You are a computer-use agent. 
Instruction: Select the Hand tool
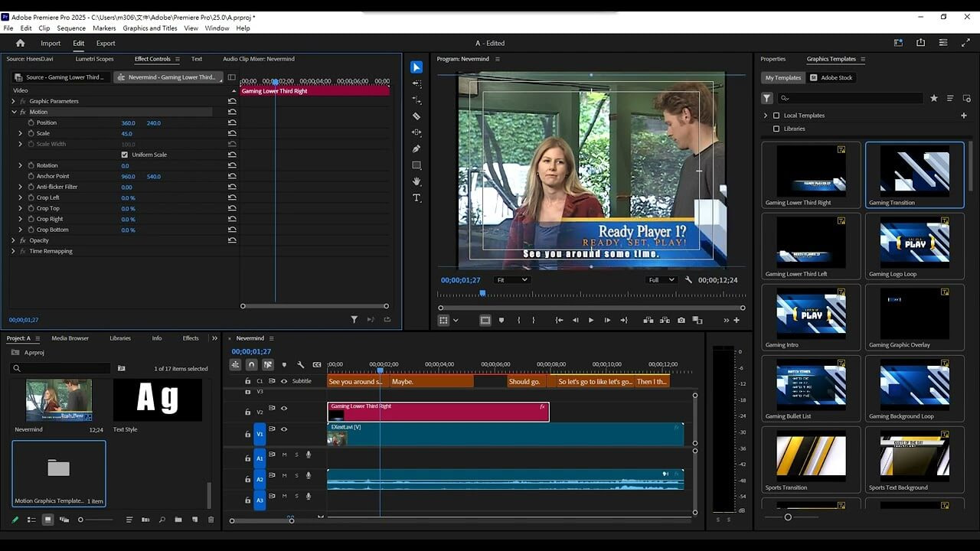416,181
